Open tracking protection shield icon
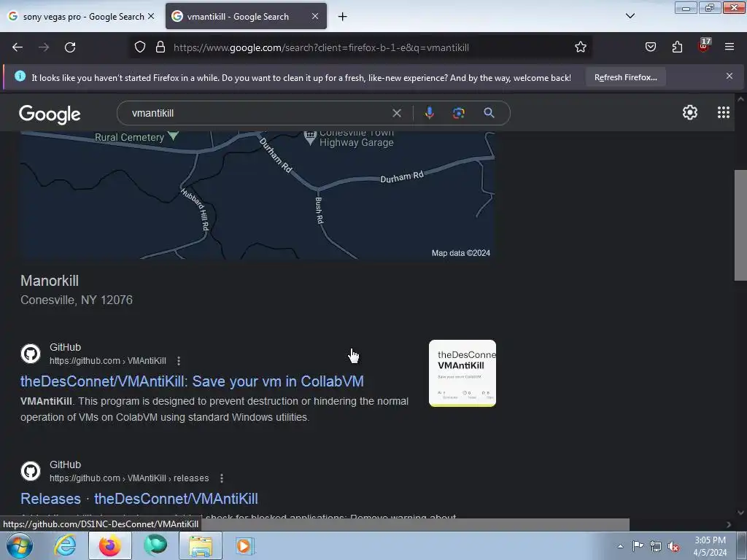This screenshot has width=747, height=560. point(139,47)
